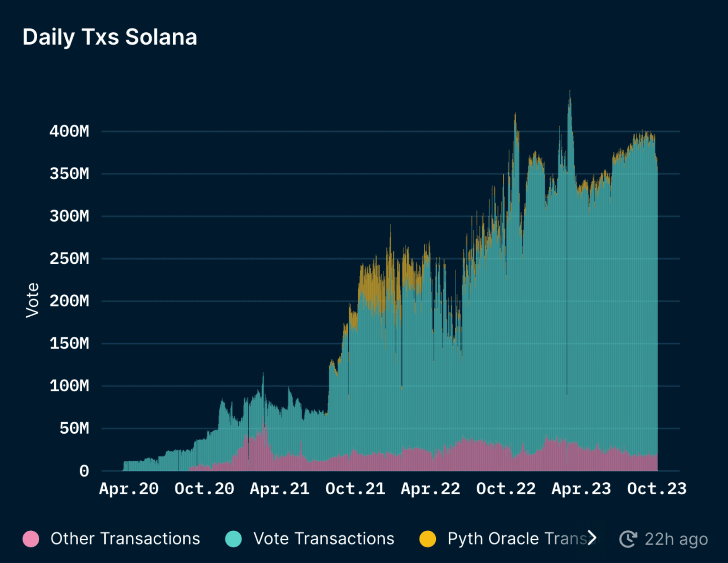Click the 400M gridline label
Screen dimensions: 728x563
click(x=68, y=131)
